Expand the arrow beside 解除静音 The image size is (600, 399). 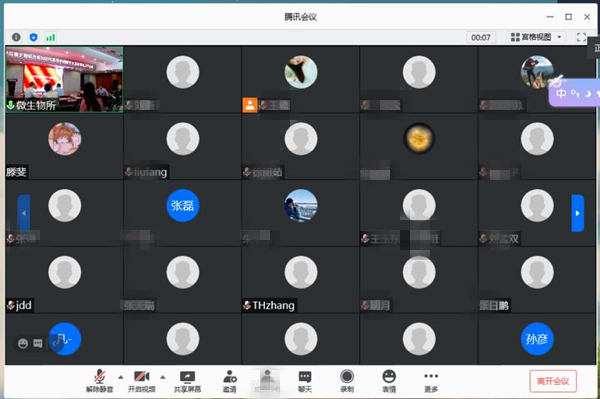(x=121, y=377)
